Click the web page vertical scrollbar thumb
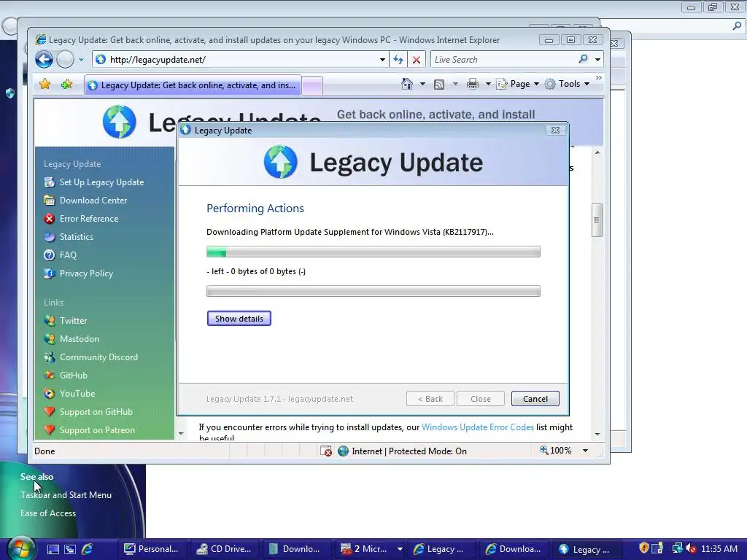Viewport: 747px width, 560px height. coord(597,220)
